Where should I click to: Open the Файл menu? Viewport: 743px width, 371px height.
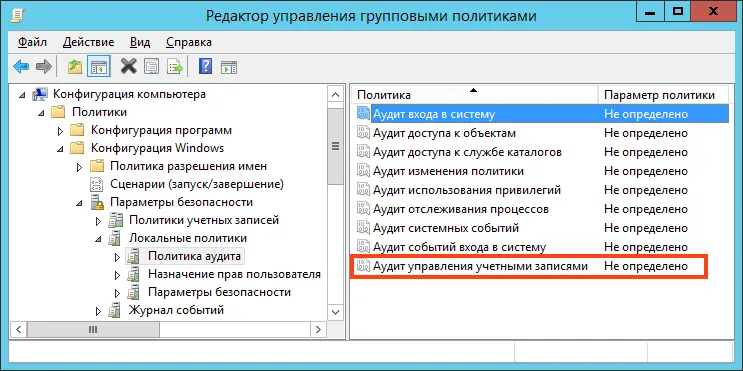(32, 42)
